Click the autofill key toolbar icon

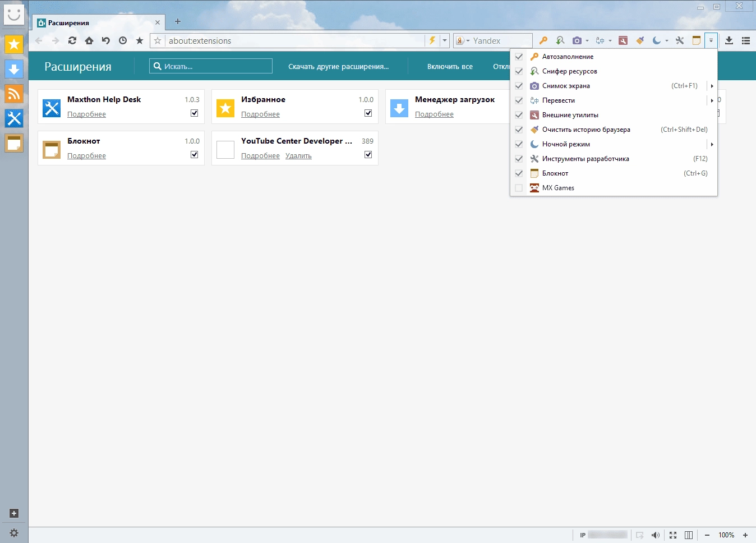point(543,40)
